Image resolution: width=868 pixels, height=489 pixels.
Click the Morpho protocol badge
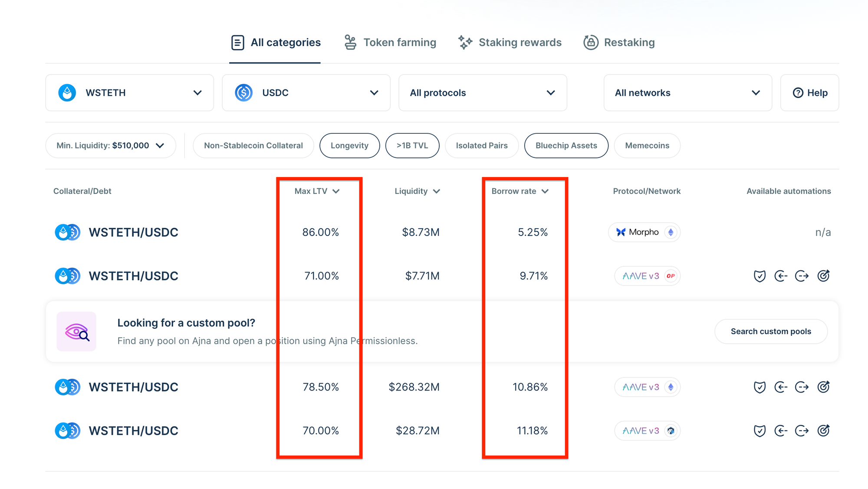[x=644, y=232]
